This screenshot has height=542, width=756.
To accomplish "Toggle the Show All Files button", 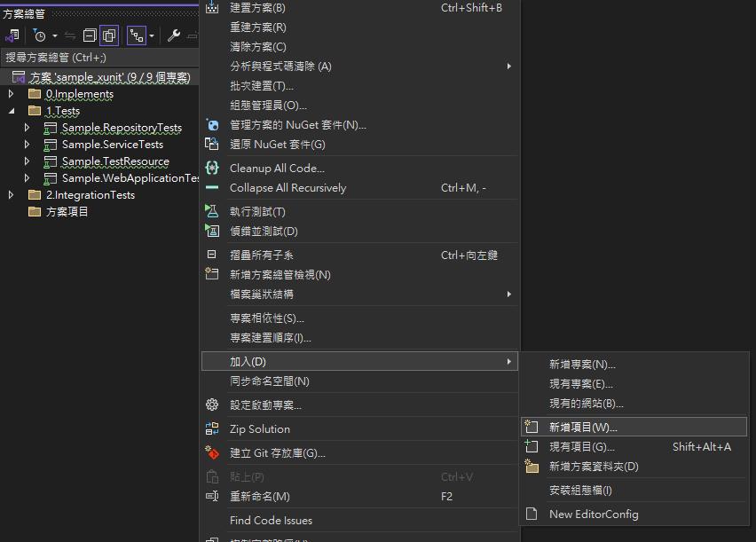I will (109, 35).
